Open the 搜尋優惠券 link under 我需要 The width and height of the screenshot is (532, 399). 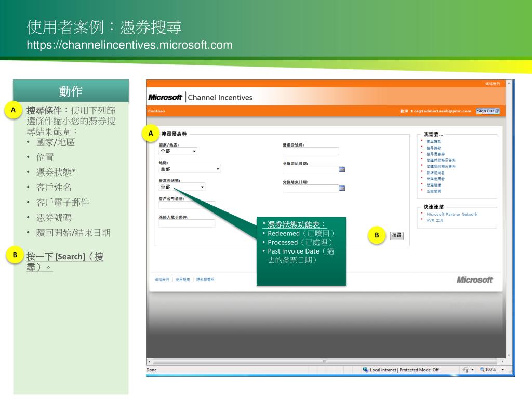[436, 154]
